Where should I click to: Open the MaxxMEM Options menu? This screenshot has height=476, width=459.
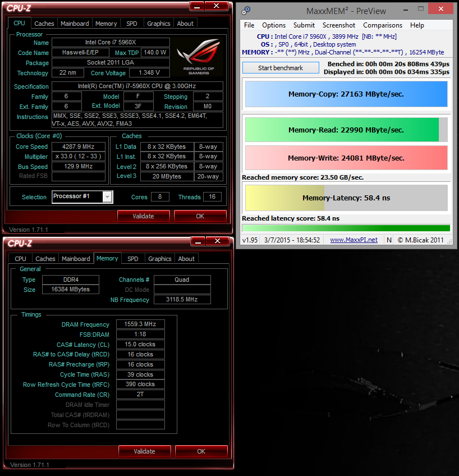click(274, 25)
